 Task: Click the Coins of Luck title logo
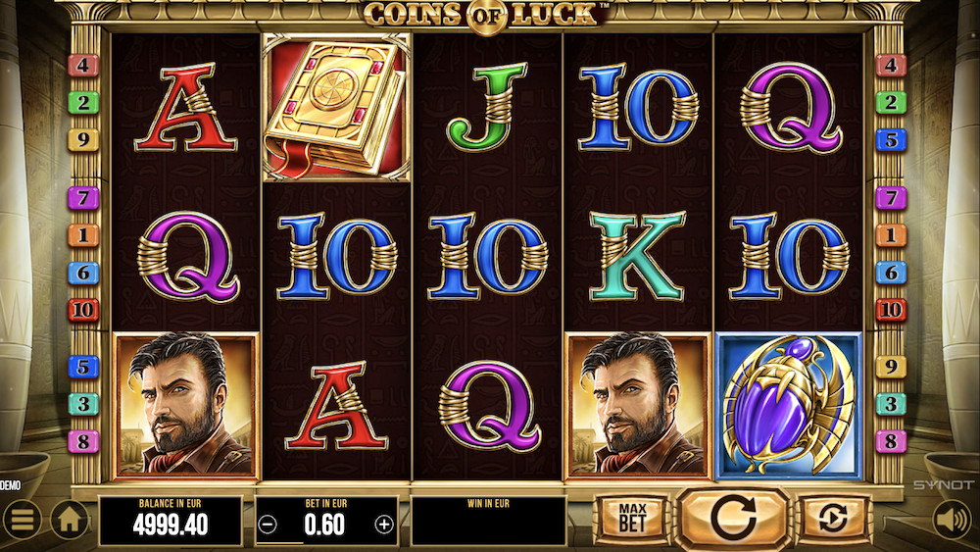[487, 15]
